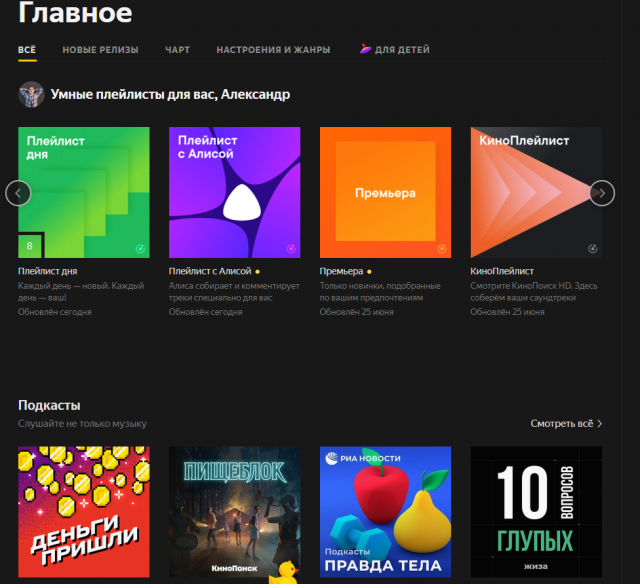Open the 10 глупых вопросов podcast cover
The width and height of the screenshot is (640, 584).
[536, 513]
